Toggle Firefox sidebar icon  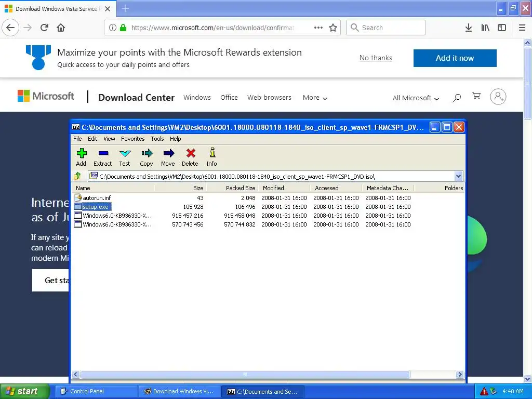tap(502, 28)
